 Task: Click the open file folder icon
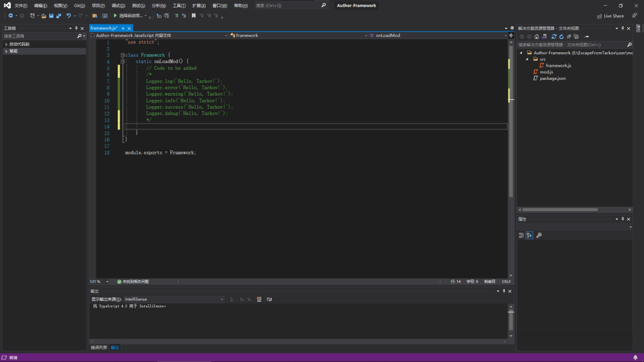tap(43, 16)
